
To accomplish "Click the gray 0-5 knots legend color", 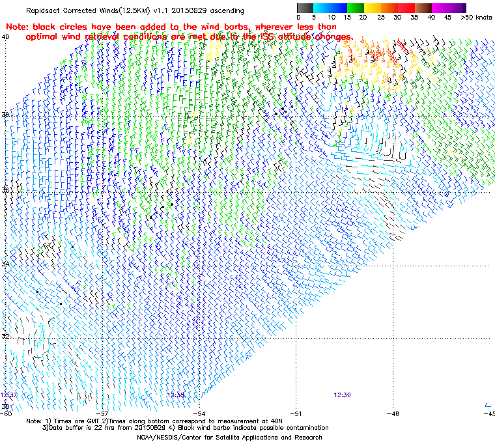I will [305, 8].
